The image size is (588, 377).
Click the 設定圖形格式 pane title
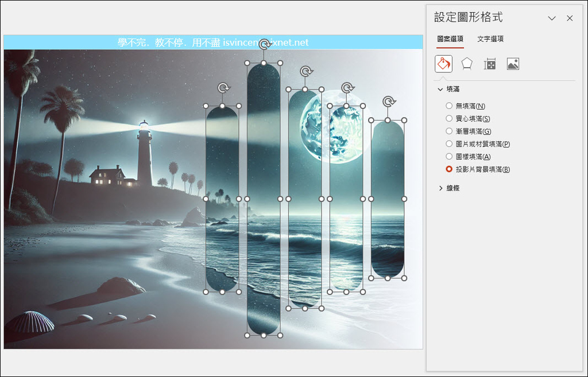(469, 17)
